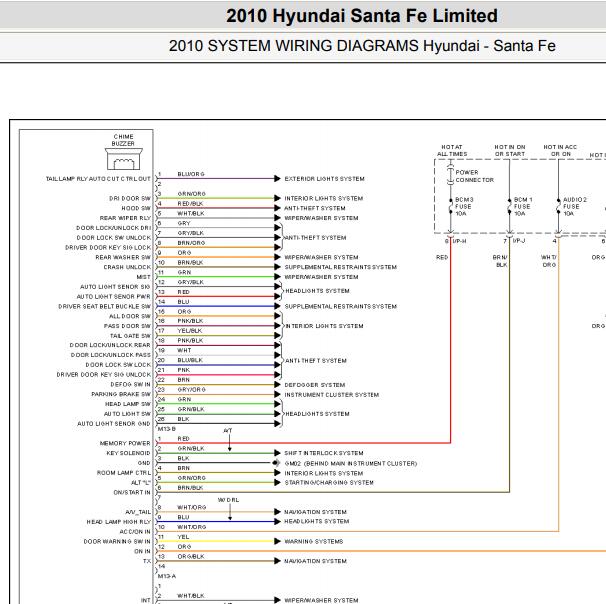Click the 'I/P-J' connector label

click(x=519, y=241)
